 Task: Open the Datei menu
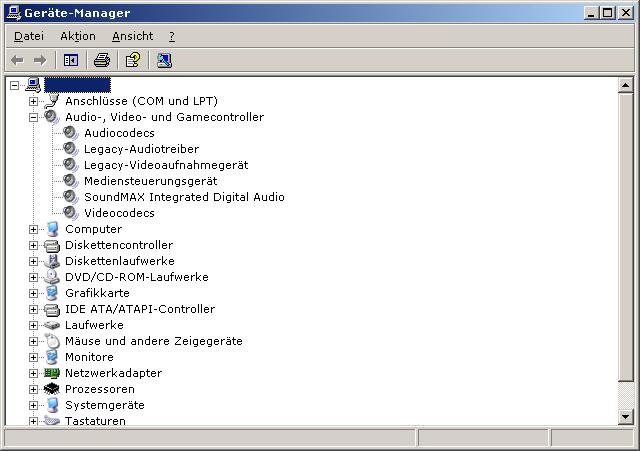(x=29, y=36)
